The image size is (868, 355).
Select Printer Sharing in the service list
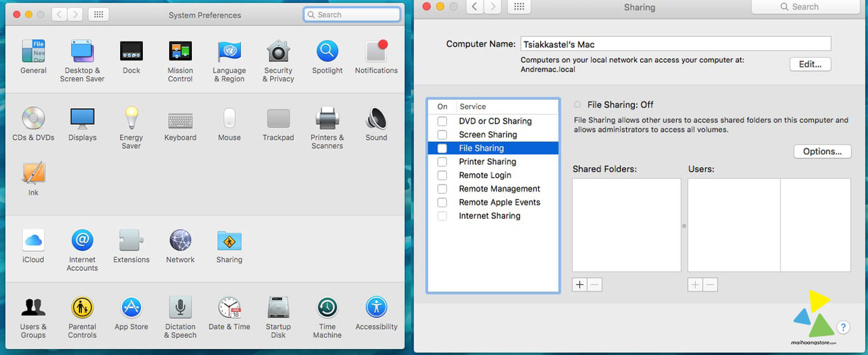tap(487, 162)
